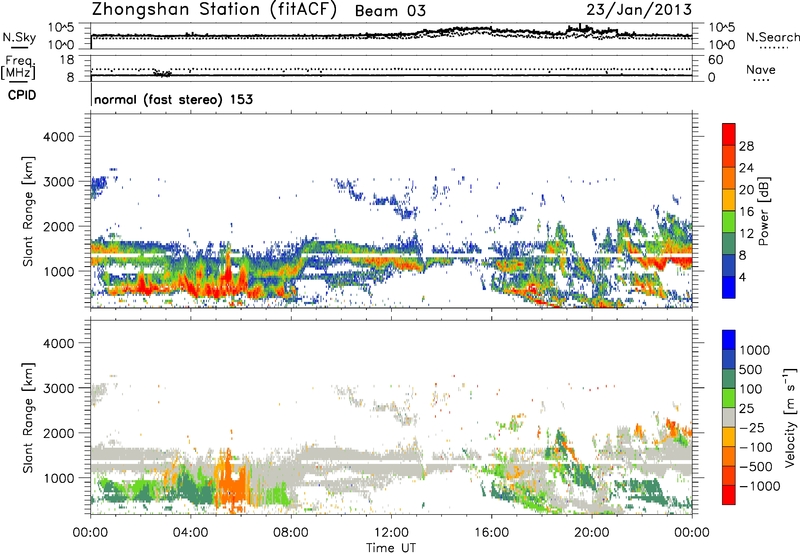Click the 'N.Search' legend label
Viewport: 800px width, 554px height.
(x=773, y=37)
